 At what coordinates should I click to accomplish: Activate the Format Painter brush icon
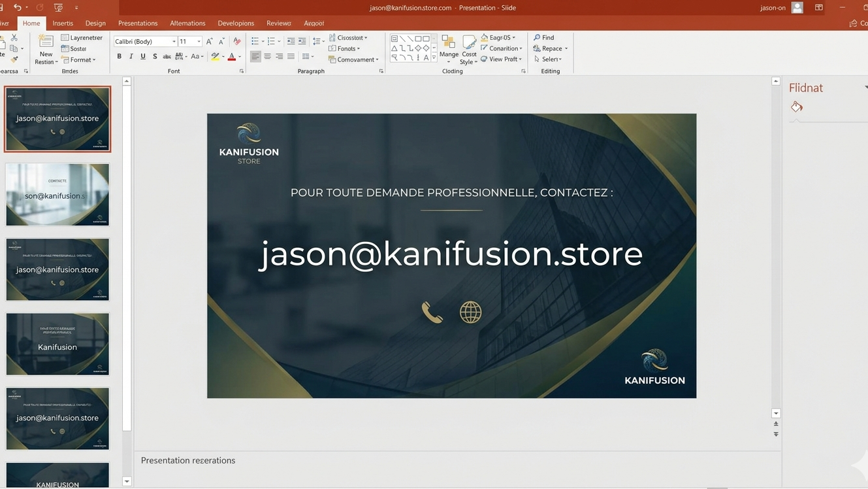point(14,59)
